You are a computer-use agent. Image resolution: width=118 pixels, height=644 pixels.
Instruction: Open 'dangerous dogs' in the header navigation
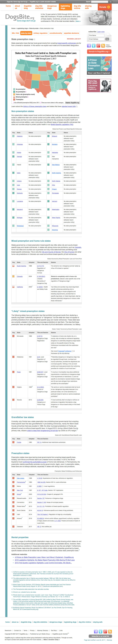point(52,7)
